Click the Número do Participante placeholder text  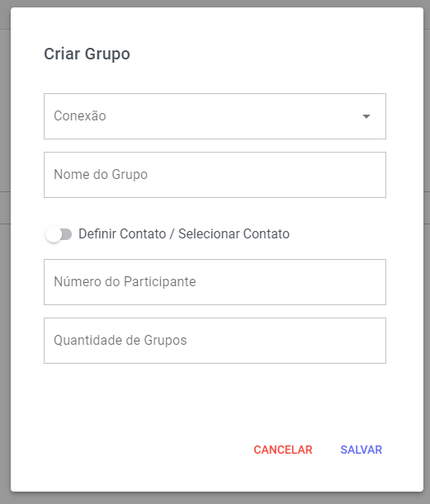[x=125, y=282]
